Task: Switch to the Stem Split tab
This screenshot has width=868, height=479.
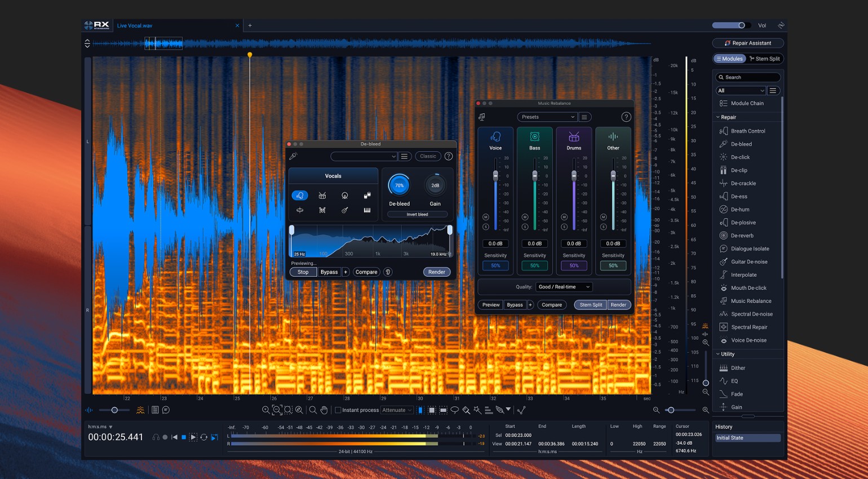Action: (x=765, y=59)
